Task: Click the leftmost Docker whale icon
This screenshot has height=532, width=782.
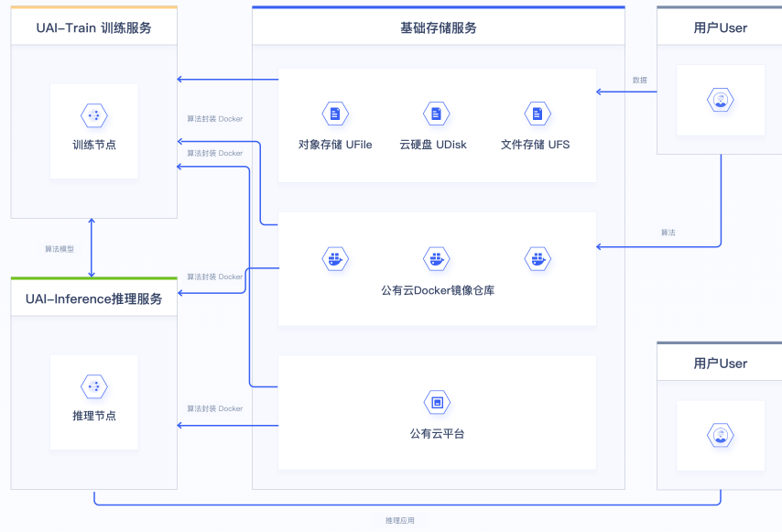Action: tap(335, 259)
